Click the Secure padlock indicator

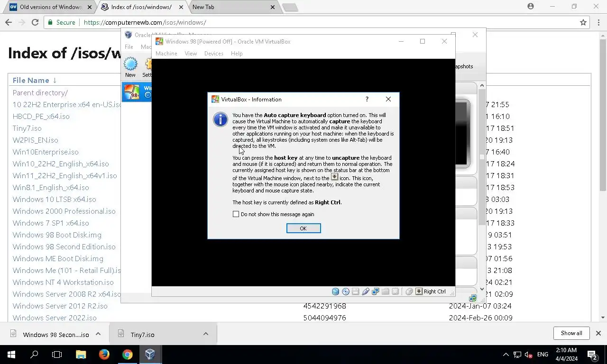tap(61, 22)
